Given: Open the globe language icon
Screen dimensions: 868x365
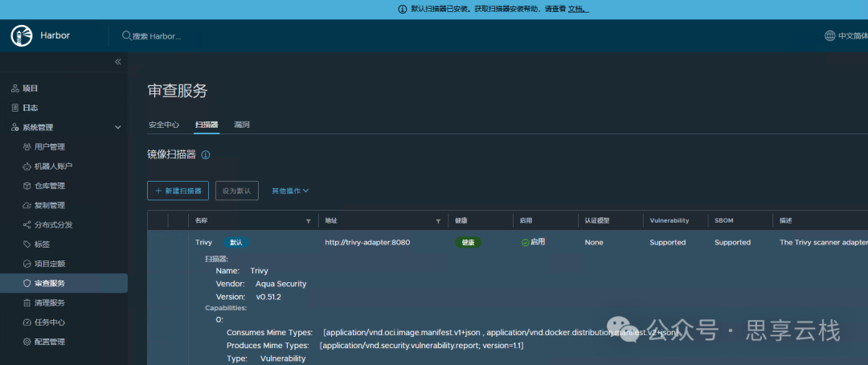Looking at the screenshot, I should [x=829, y=35].
